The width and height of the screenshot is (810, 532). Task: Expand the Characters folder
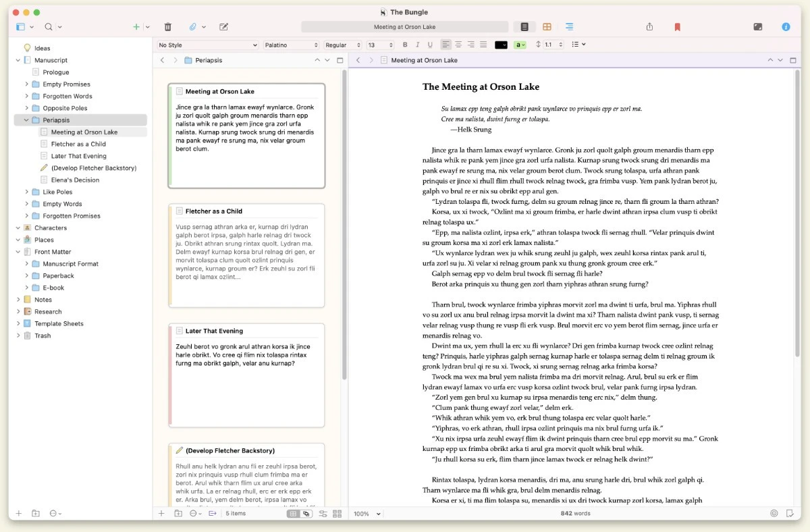pyautogui.click(x=18, y=228)
